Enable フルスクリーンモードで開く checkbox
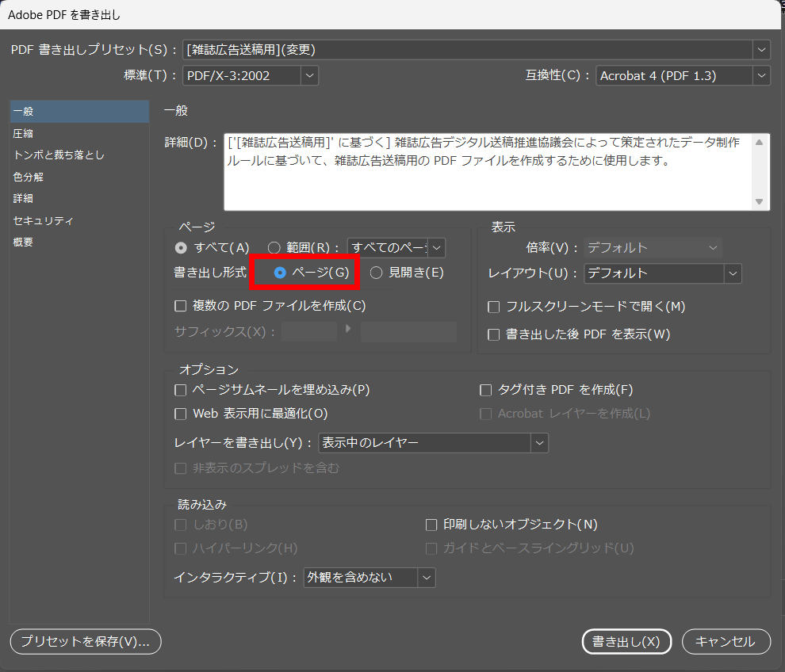785x672 pixels. click(493, 306)
